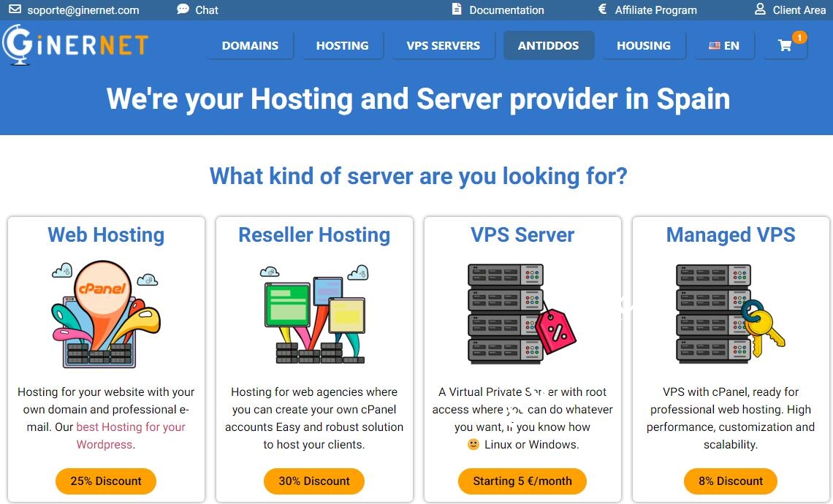Open the EN language selector
833x504 pixels.
(724, 46)
